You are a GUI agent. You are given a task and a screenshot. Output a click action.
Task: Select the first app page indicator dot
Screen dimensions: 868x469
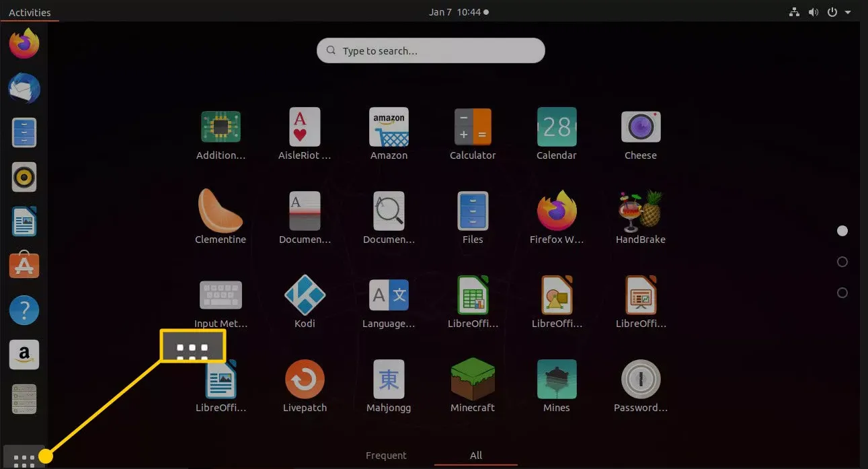[x=842, y=231]
